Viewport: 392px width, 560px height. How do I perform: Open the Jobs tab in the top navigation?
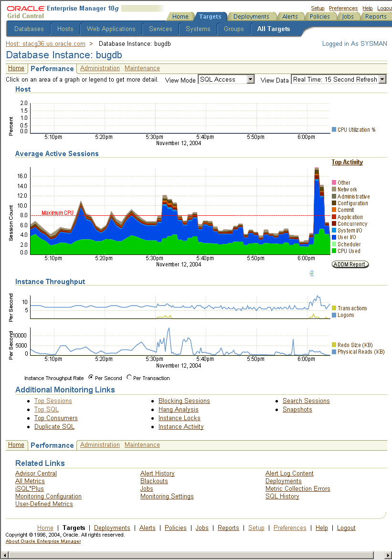pyautogui.click(x=348, y=16)
